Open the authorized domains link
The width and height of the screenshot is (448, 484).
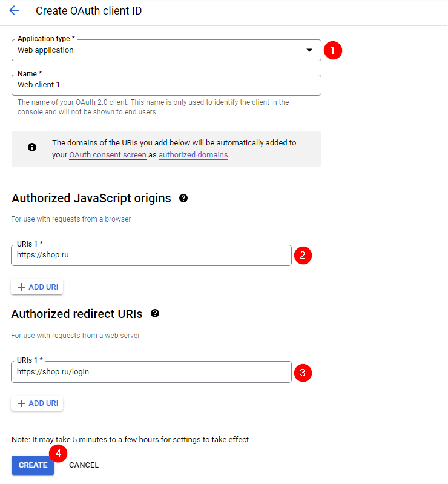[193, 155]
